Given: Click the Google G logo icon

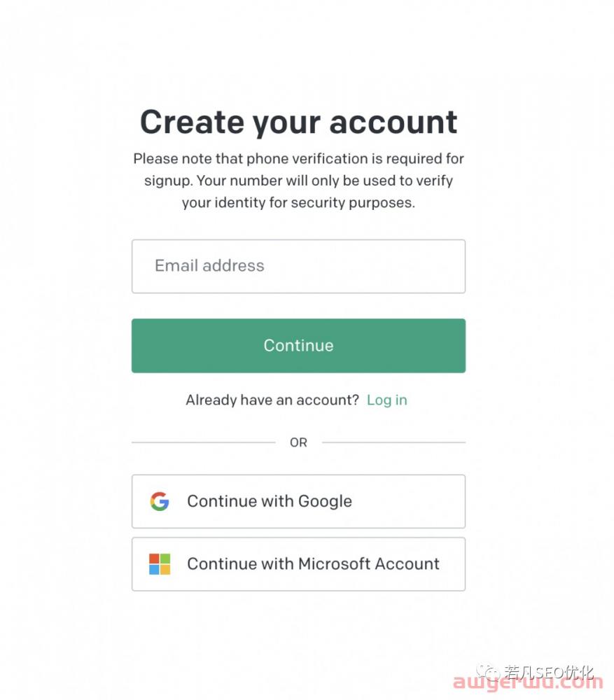Looking at the screenshot, I should (x=160, y=501).
